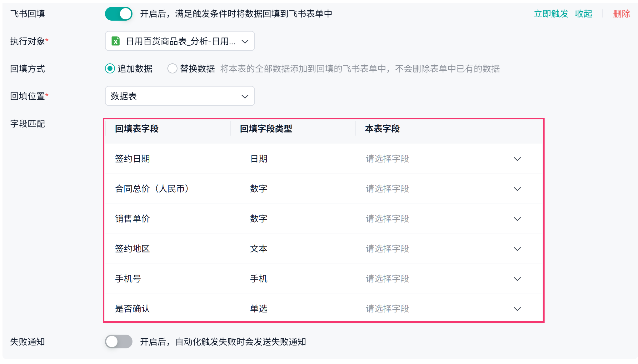The height and width of the screenshot is (364, 638).
Task: Open the 回填位置 数据表 dropdown
Action: click(180, 96)
